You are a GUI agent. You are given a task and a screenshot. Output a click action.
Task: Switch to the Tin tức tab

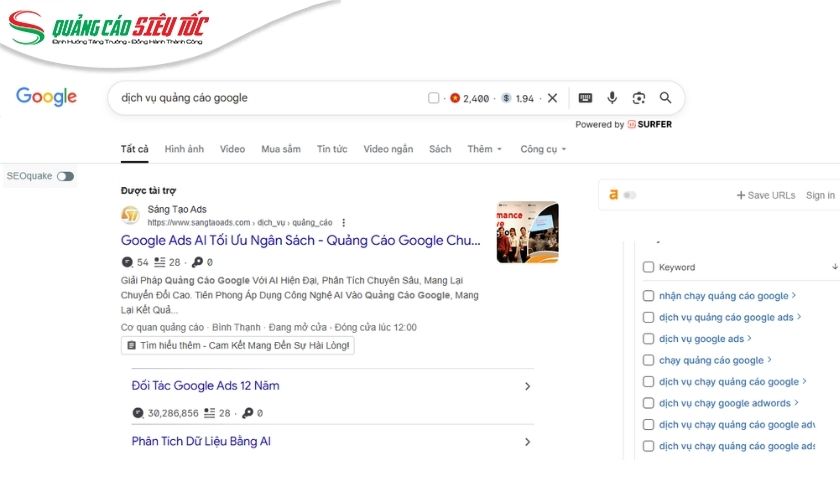tap(332, 149)
